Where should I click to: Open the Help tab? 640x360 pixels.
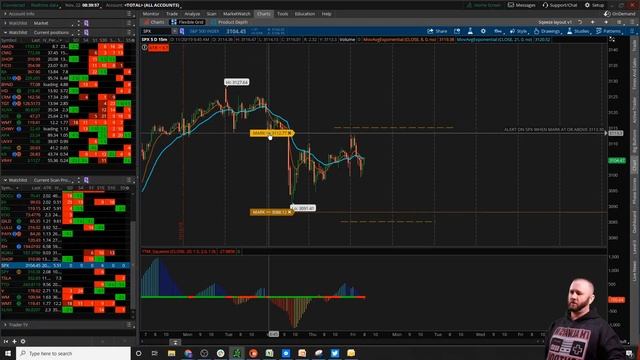326,14
